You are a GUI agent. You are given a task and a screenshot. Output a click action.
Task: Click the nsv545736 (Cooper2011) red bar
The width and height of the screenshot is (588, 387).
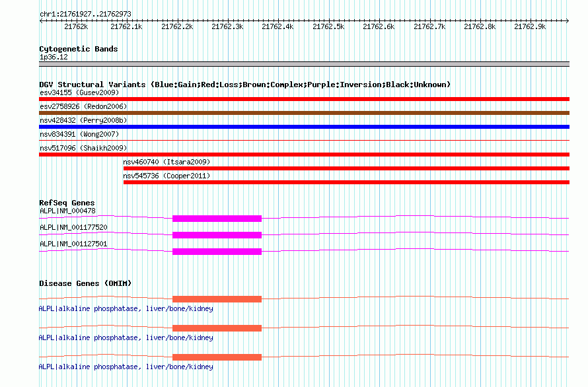tap(346, 182)
